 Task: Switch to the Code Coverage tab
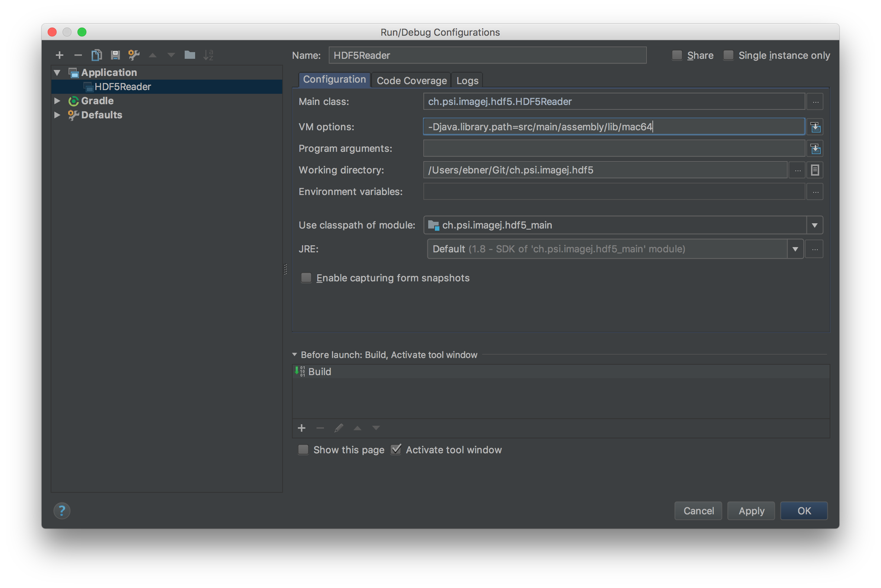tap(411, 81)
